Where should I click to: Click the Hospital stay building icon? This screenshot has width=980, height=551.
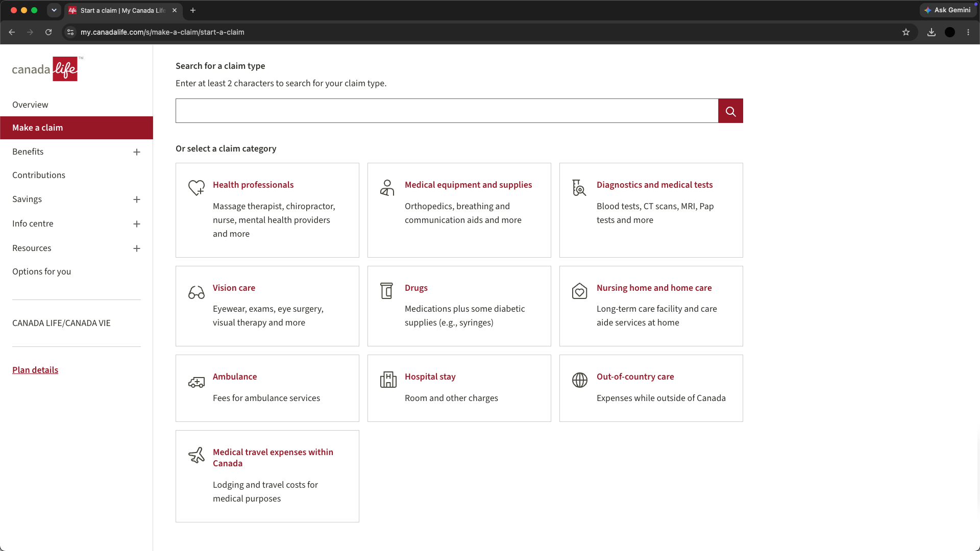[x=388, y=380]
